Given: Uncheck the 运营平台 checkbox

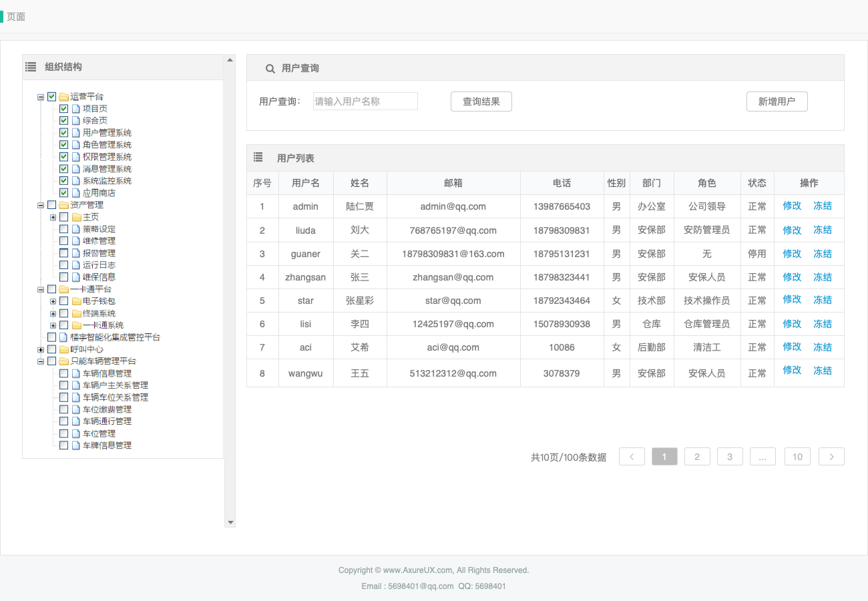Looking at the screenshot, I should (51, 97).
